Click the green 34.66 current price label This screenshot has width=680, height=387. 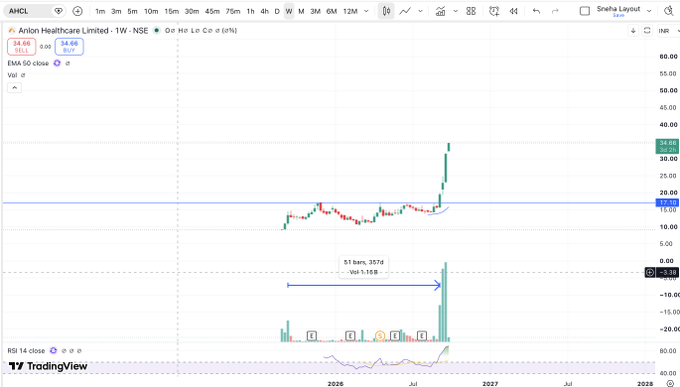point(668,146)
